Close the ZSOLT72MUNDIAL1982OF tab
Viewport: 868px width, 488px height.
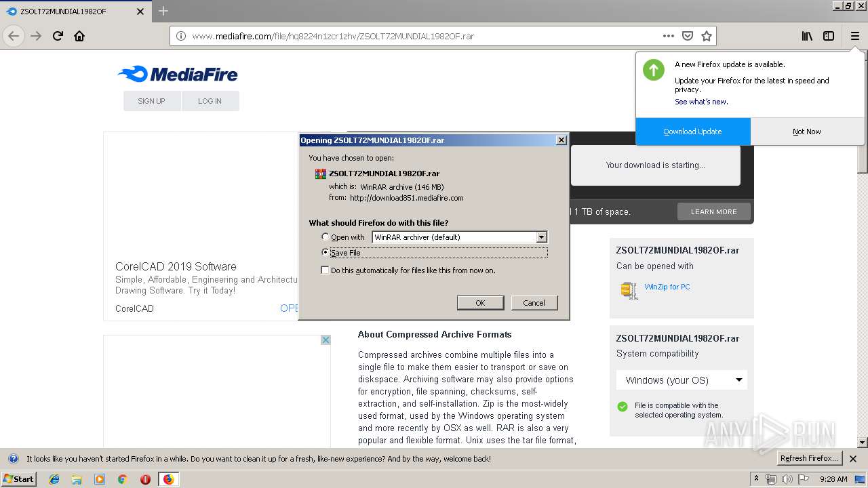pos(140,12)
